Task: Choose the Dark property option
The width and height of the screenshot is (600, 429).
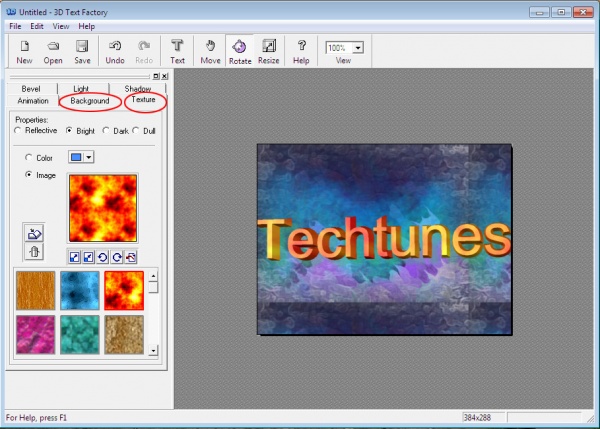Action: (105, 131)
